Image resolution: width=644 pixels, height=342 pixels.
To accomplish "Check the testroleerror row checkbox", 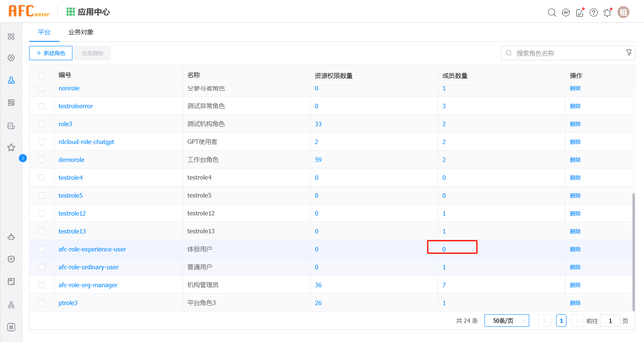I will pyautogui.click(x=42, y=106).
